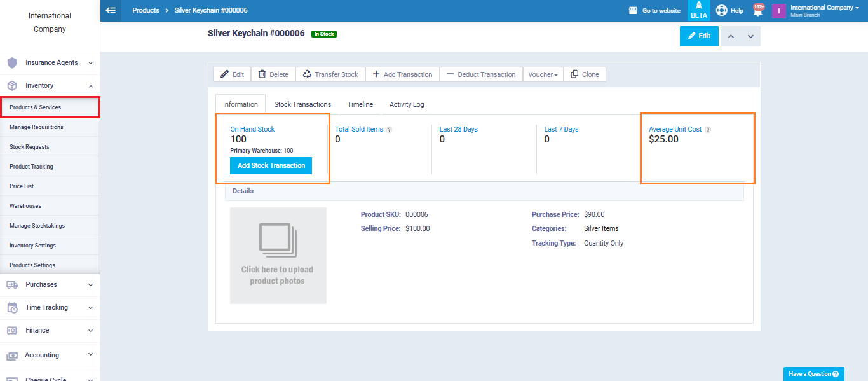Image resolution: width=868 pixels, height=381 pixels.
Task: Click the Delete trash button
Action: tap(273, 74)
